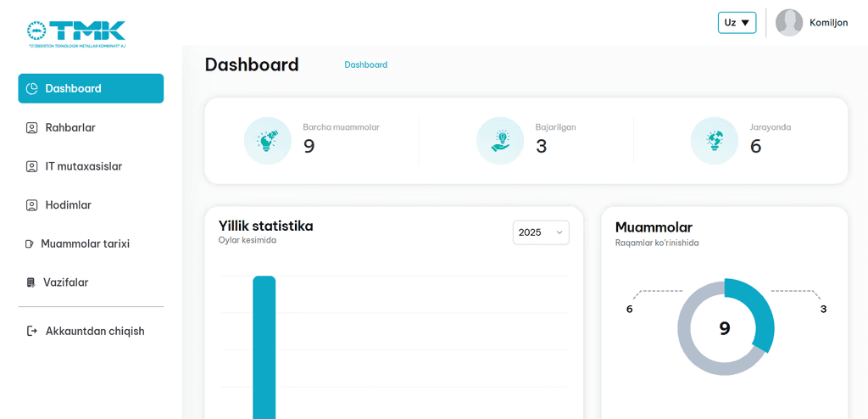Click the logout arrow icon
This screenshot has height=419, width=868.
32,332
